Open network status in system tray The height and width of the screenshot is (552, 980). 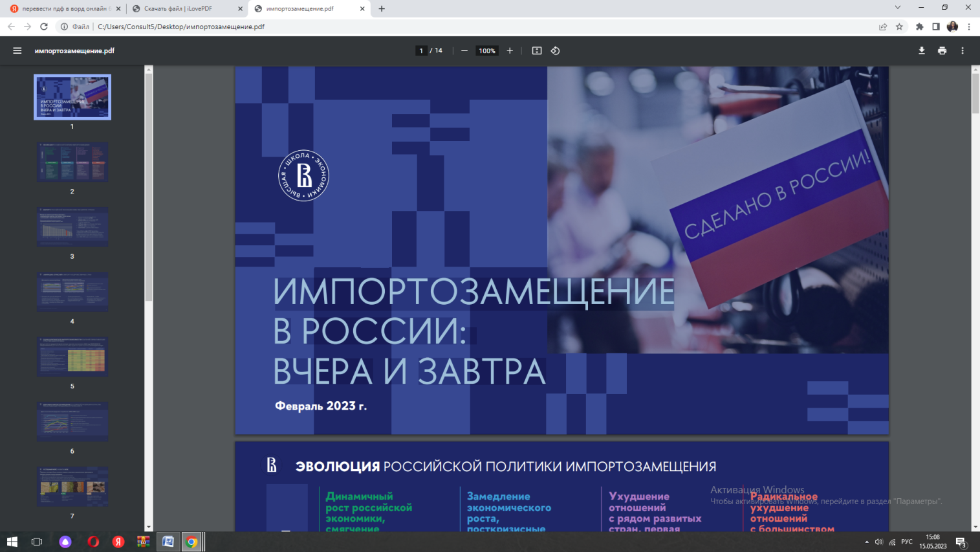click(x=892, y=542)
